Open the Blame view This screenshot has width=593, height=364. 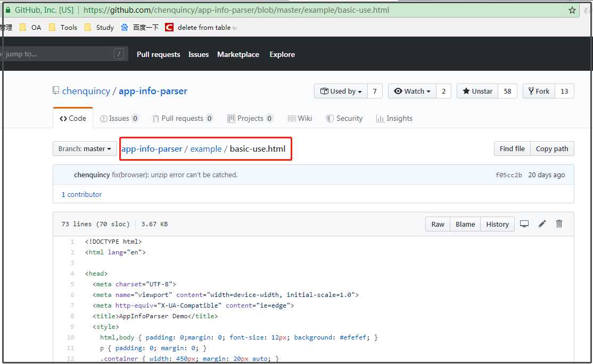[465, 224]
